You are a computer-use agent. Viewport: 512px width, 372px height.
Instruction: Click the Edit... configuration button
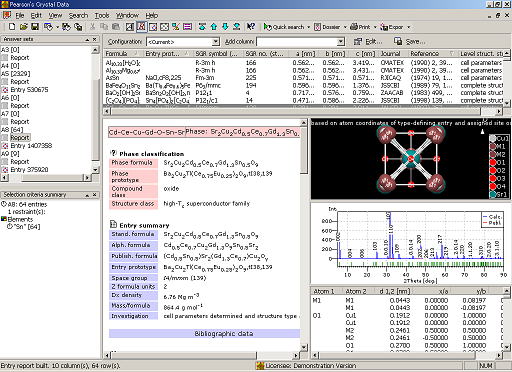coord(368,41)
